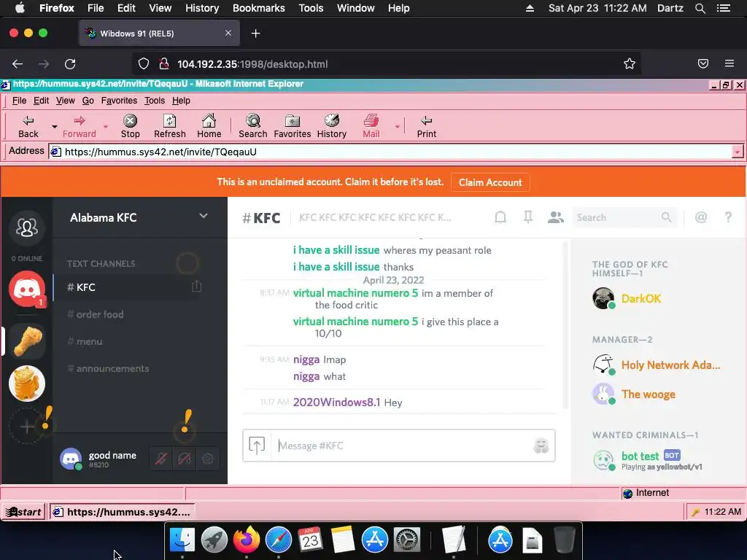Open user settings gear icon
The image size is (747, 560).
tap(208, 459)
